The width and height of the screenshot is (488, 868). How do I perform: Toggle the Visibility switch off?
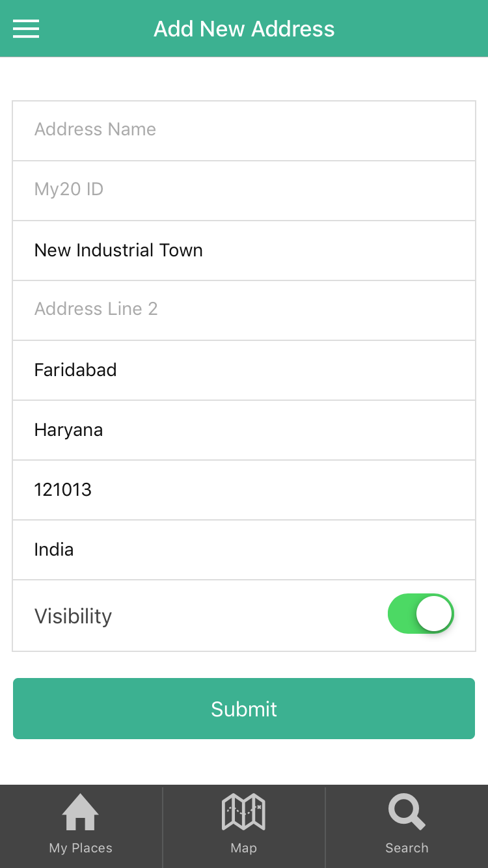tap(420, 614)
